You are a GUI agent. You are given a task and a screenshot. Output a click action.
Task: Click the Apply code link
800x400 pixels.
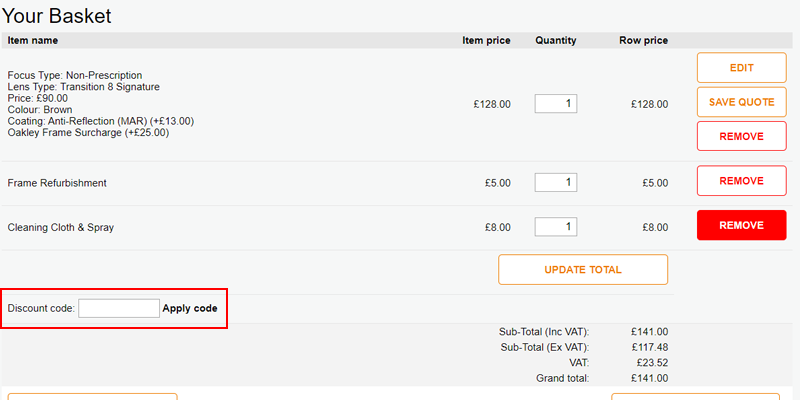click(190, 308)
